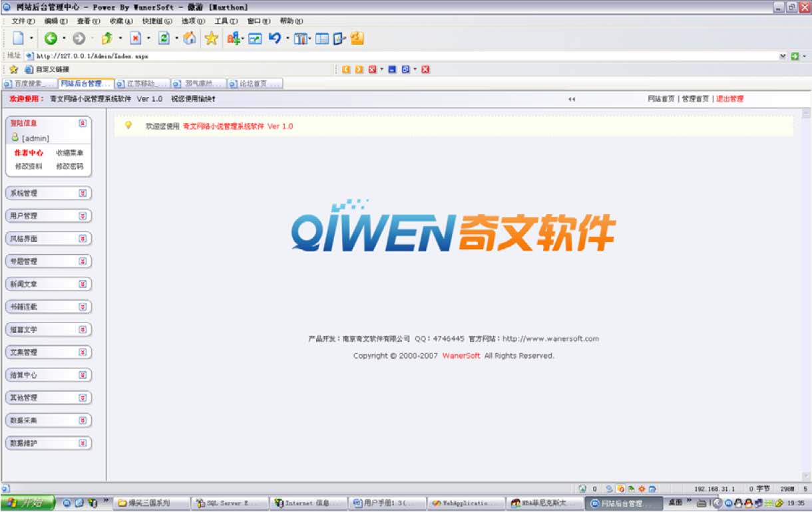
Task: Stop loading with the red X page icon
Action: tap(135, 39)
